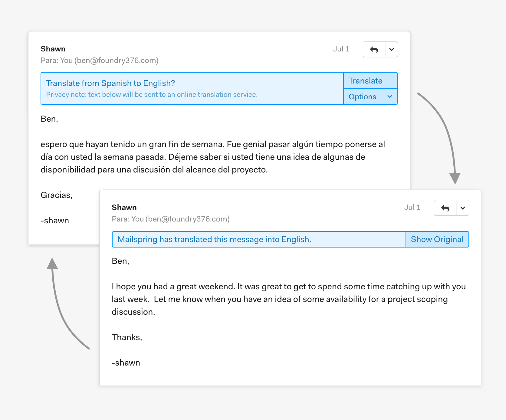Click the privacy note in the translation banner
506x420 pixels.
pyautogui.click(x=151, y=94)
